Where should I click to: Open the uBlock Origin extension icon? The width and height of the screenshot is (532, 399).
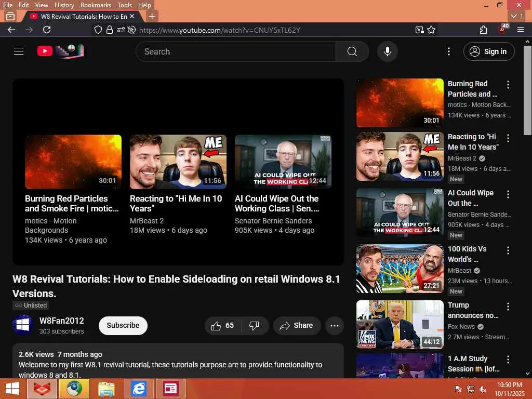(x=502, y=29)
